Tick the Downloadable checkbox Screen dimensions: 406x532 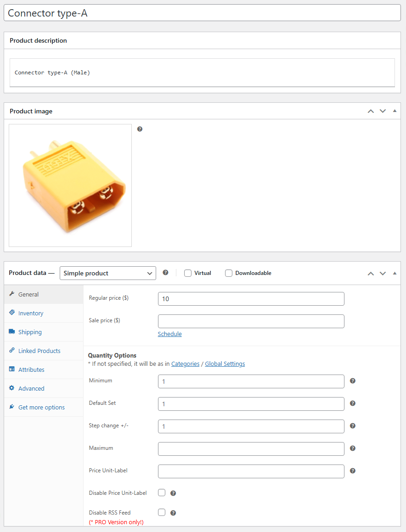(x=229, y=273)
